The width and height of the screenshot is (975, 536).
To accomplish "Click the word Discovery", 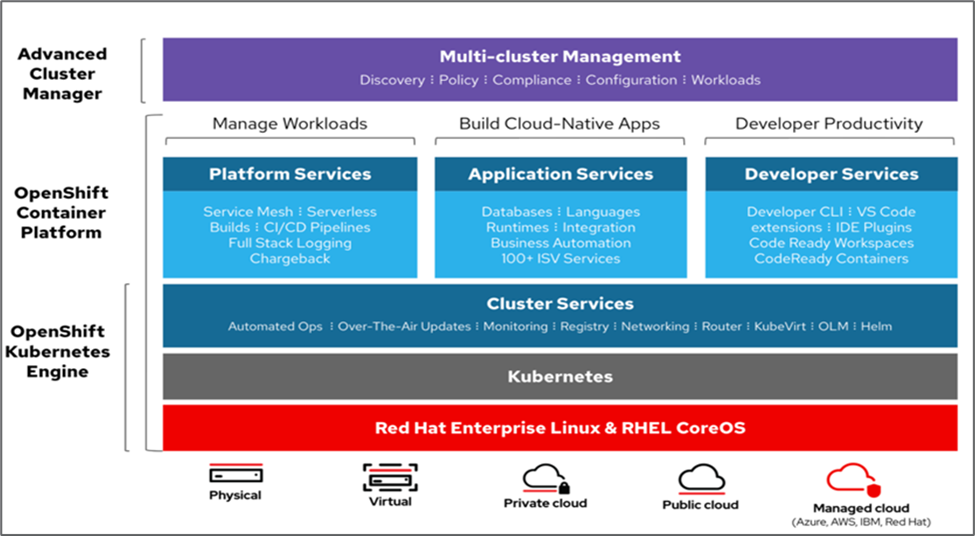I will tap(392, 80).
